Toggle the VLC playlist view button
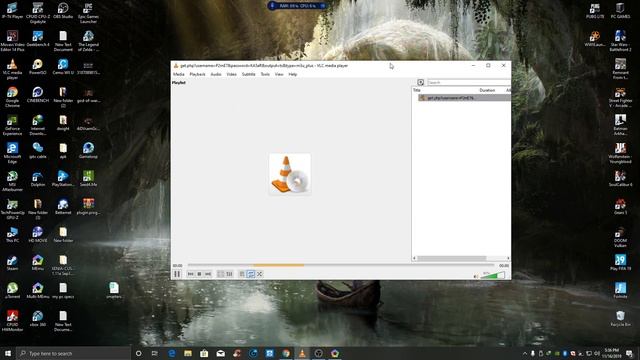 coord(242,274)
